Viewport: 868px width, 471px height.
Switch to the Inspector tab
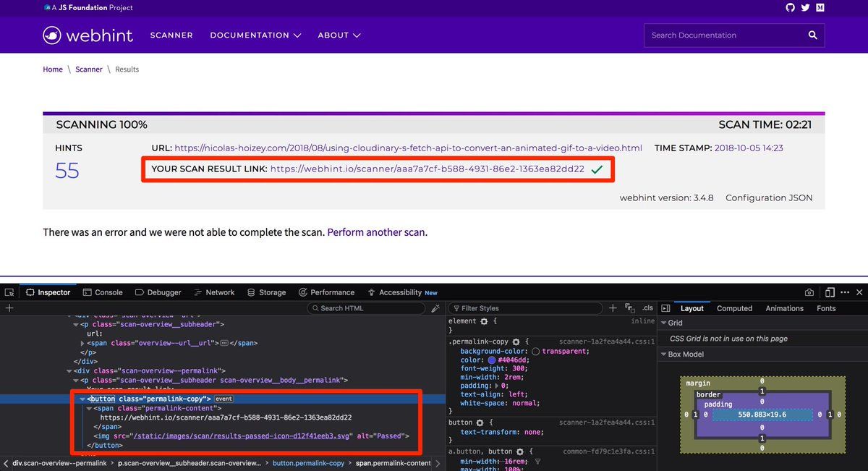(48, 292)
